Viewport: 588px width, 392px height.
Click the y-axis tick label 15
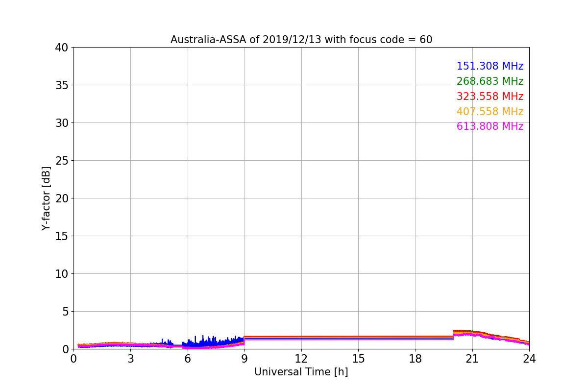pos(62,236)
